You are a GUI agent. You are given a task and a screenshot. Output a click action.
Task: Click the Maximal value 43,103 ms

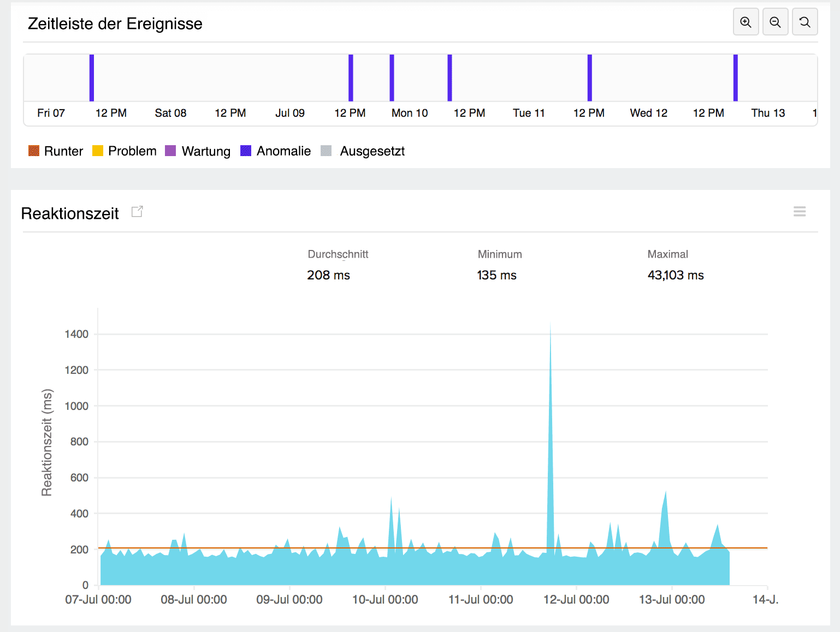coord(676,275)
